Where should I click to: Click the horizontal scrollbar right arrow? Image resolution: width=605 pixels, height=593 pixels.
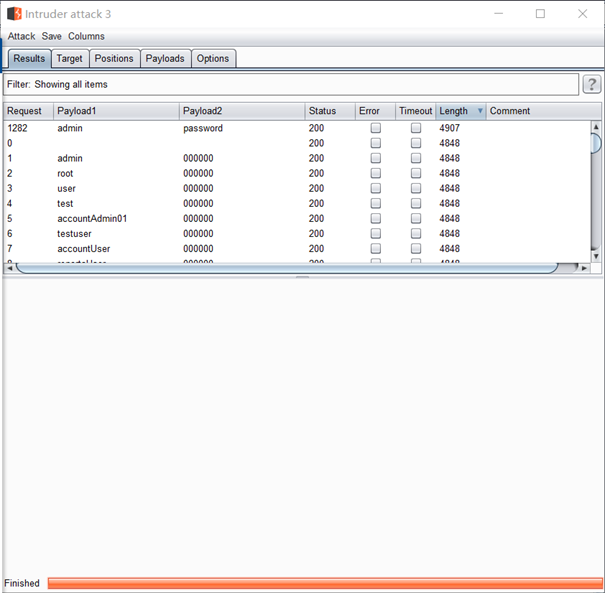click(x=584, y=268)
